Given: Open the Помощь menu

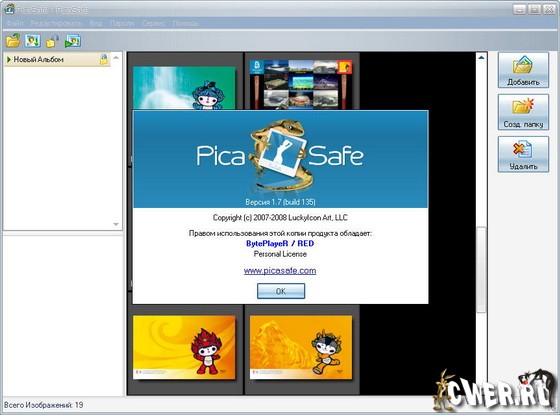Looking at the screenshot, I should point(186,24).
